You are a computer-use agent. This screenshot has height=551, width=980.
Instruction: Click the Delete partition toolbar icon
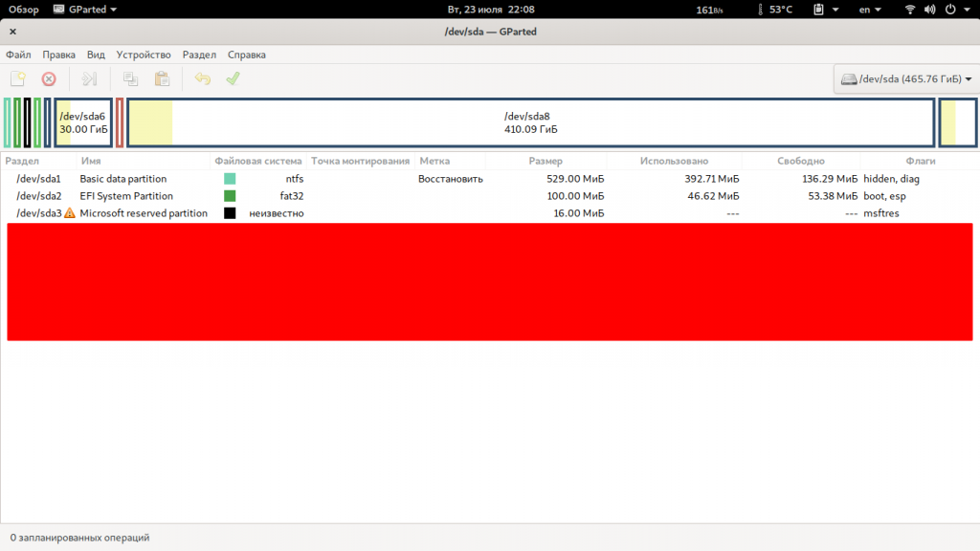coord(49,78)
